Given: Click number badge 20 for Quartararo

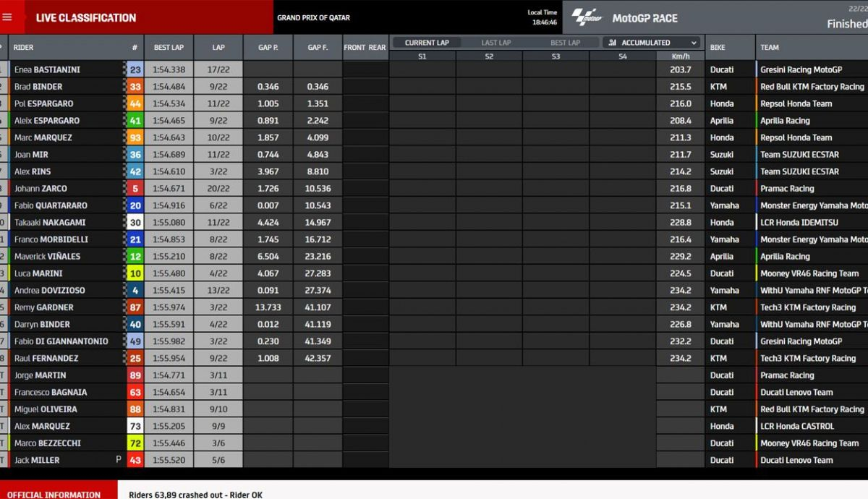Looking at the screenshot, I should coord(135,205).
